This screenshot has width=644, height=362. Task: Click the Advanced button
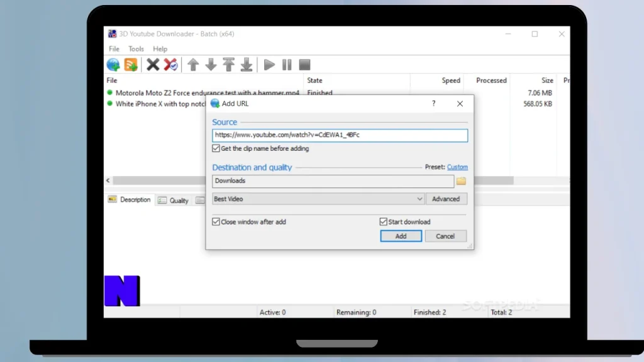point(446,199)
